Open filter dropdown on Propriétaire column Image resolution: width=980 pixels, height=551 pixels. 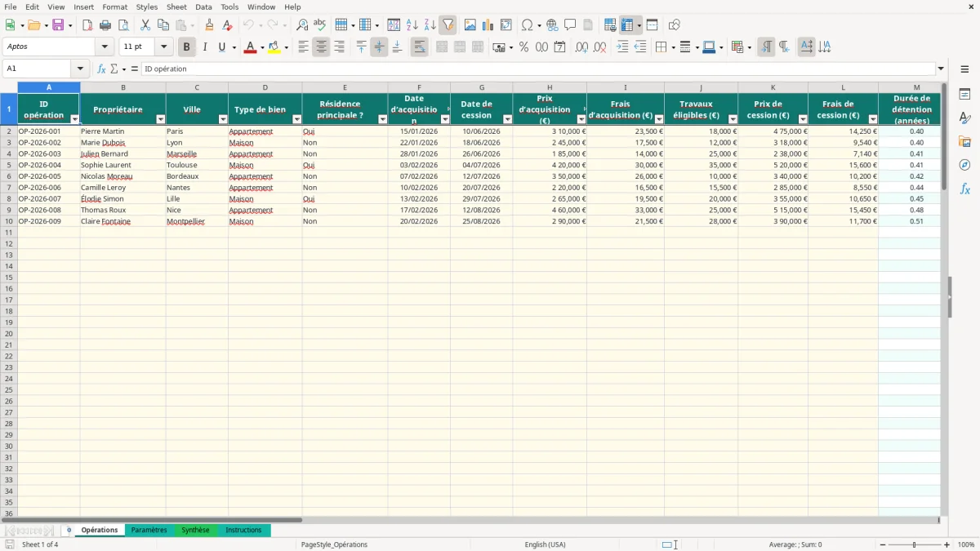(160, 119)
